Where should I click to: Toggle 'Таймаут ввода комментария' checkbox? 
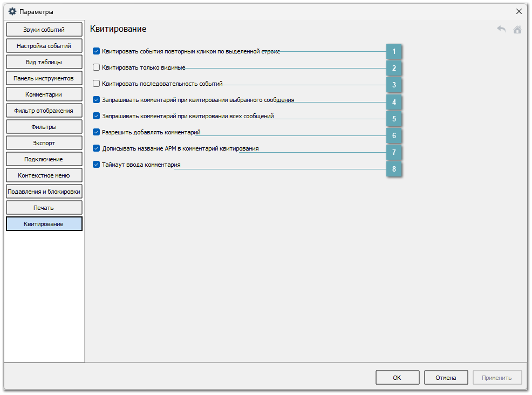97,165
